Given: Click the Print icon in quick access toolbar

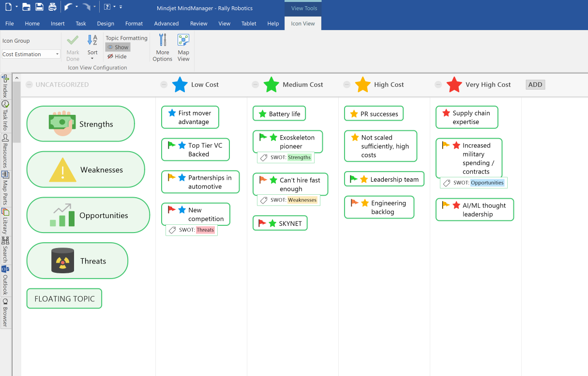Looking at the screenshot, I should (52, 7).
